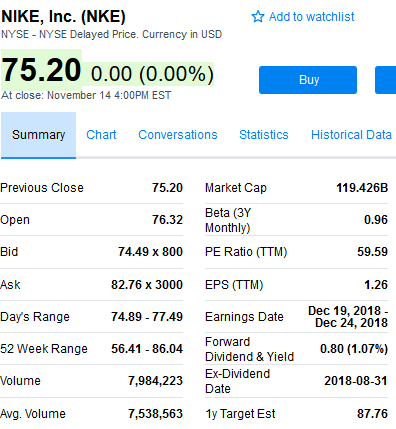Click the Beta (3Y Monthly) label

click(228, 220)
